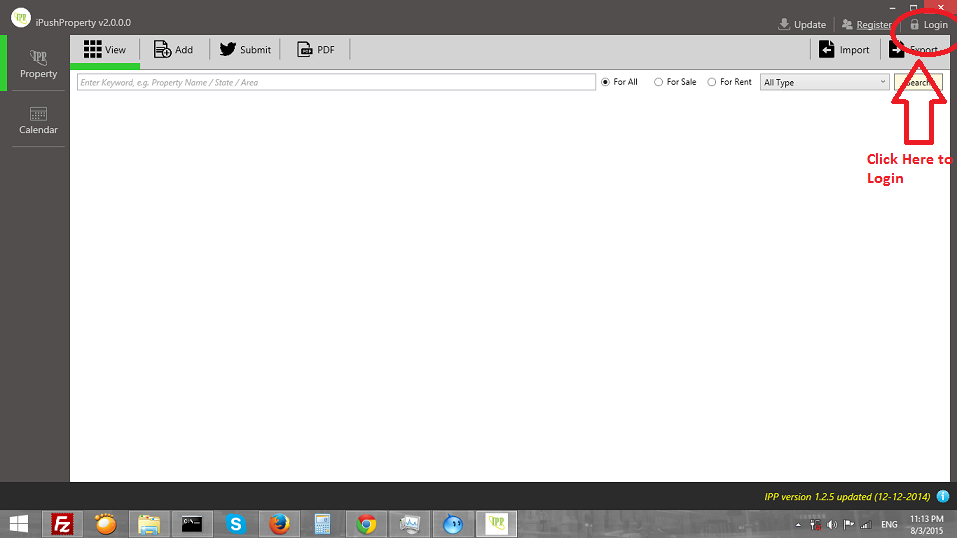Viewport: 957px width, 538px height.
Task: Click the Submit button with bird icon
Action: [x=245, y=50]
